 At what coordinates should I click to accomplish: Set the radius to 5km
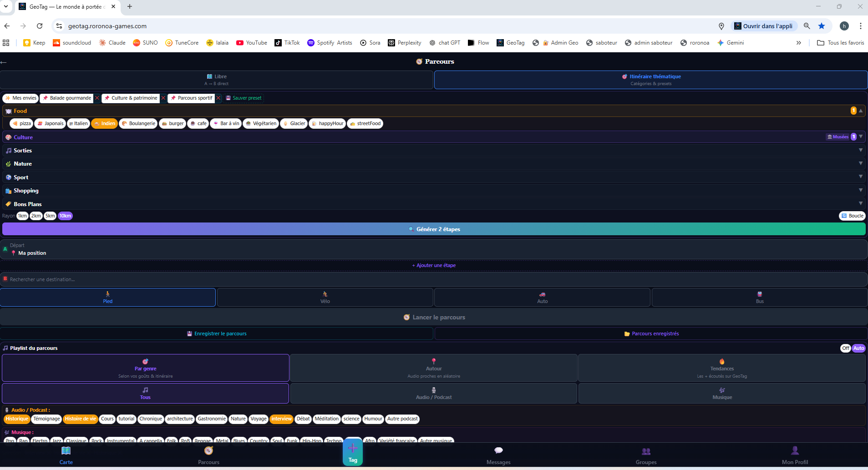point(50,216)
